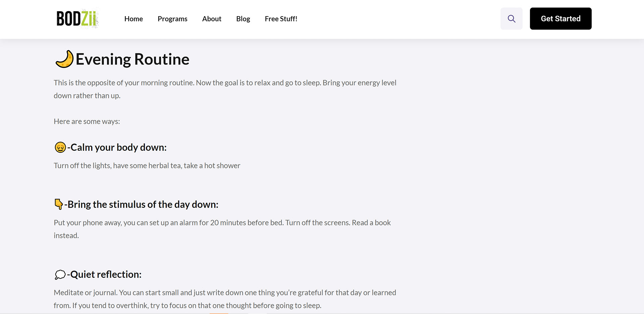Click the thought bubble emoji icon
This screenshot has width=644, height=314.
coord(60,275)
